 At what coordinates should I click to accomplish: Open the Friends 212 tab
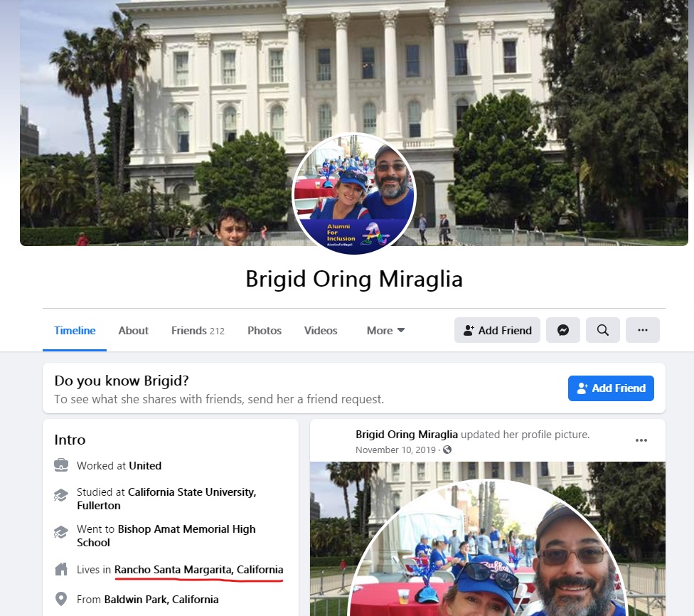tap(198, 330)
